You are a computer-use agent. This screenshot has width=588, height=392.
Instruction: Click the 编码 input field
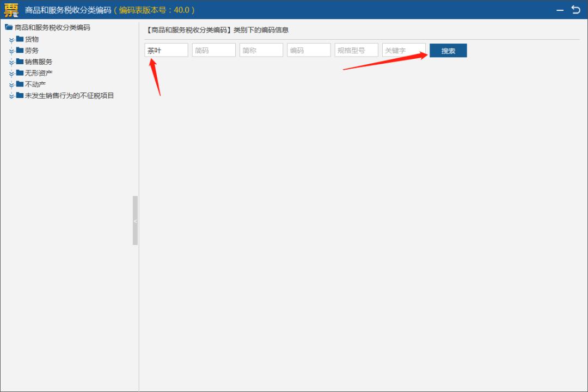(309, 50)
